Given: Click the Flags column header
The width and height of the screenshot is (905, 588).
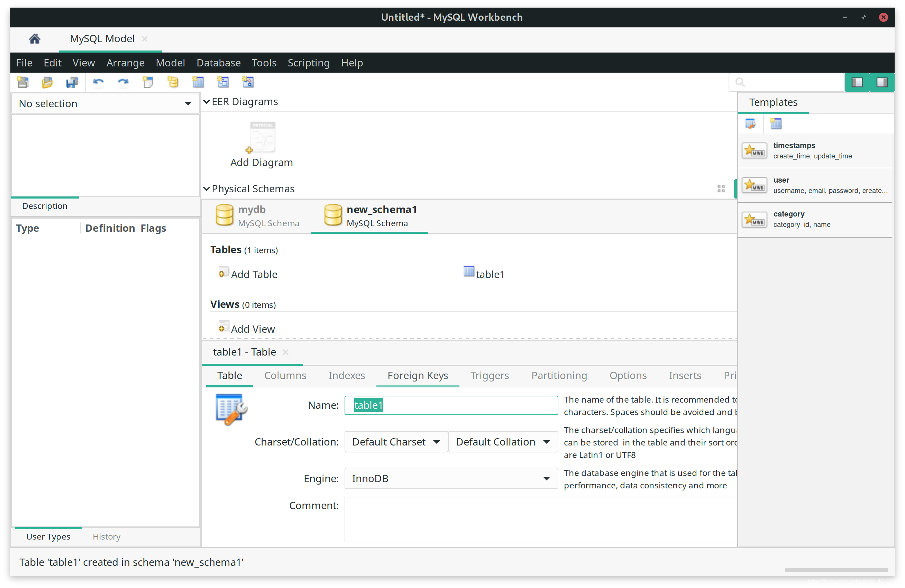Looking at the screenshot, I should (153, 228).
